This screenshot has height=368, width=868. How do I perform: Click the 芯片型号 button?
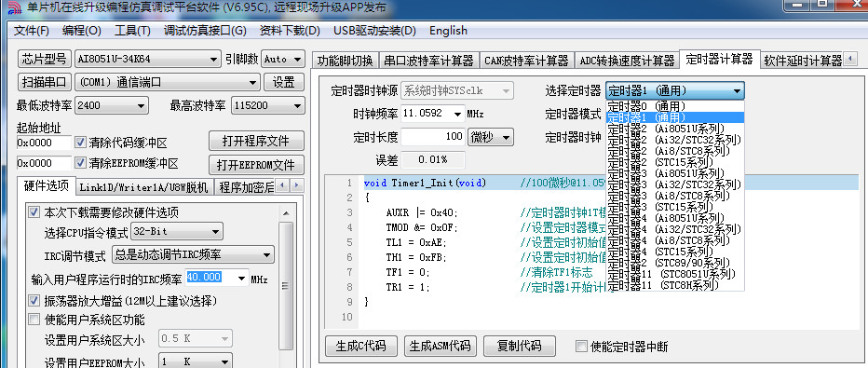(x=45, y=59)
